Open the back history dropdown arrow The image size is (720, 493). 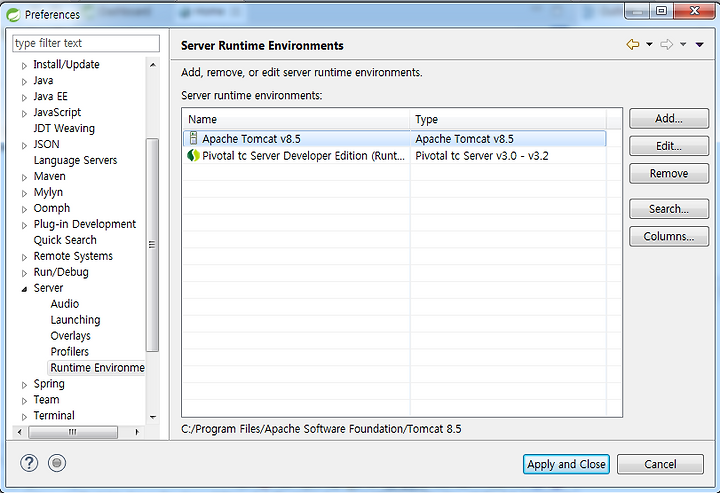pos(649,45)
